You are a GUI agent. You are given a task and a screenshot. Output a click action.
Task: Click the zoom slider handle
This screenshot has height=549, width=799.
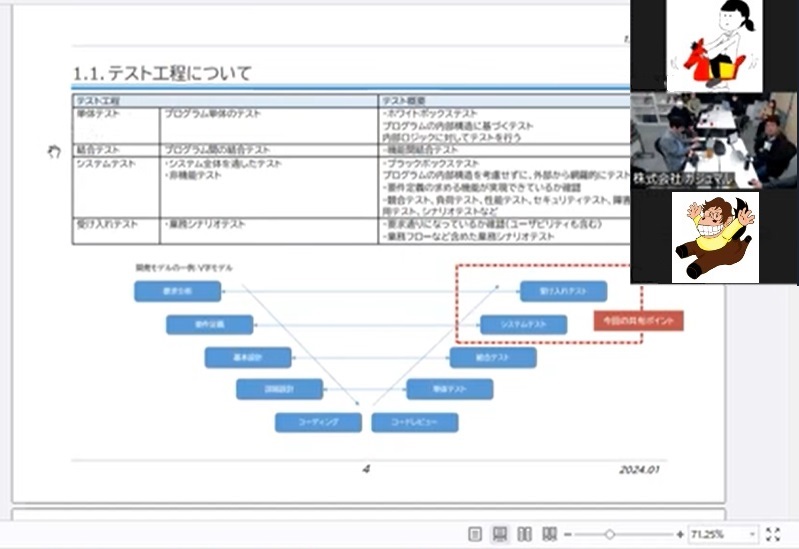[609, 534]
